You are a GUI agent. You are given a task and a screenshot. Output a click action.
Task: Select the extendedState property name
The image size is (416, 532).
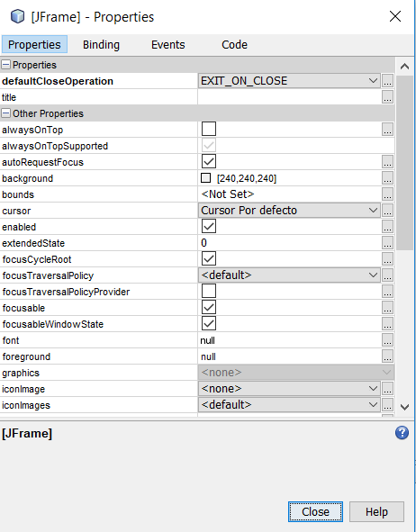coord(33,243)
